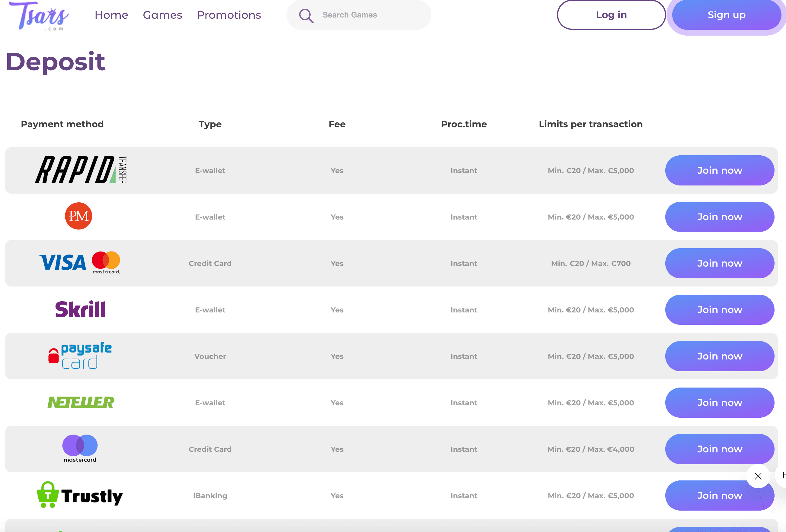The image size is (786, 532).
Task: Click the paysafecard logo
Action: click(80, 356)
